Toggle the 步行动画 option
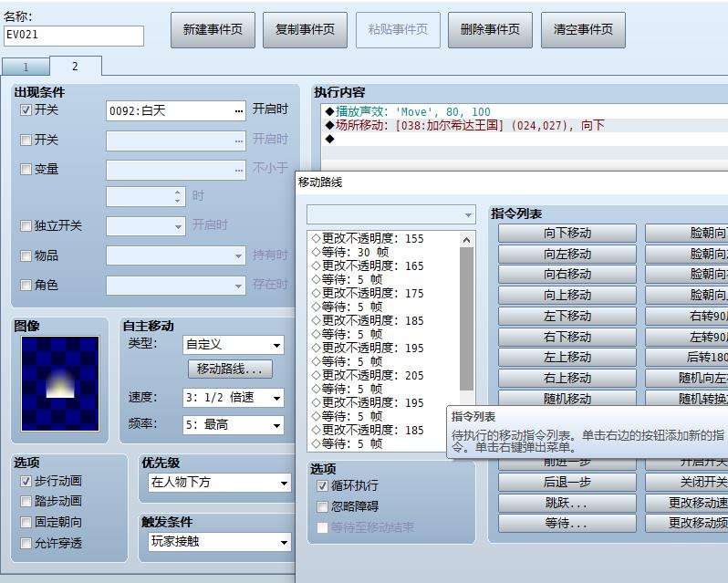 pos(26,482)
